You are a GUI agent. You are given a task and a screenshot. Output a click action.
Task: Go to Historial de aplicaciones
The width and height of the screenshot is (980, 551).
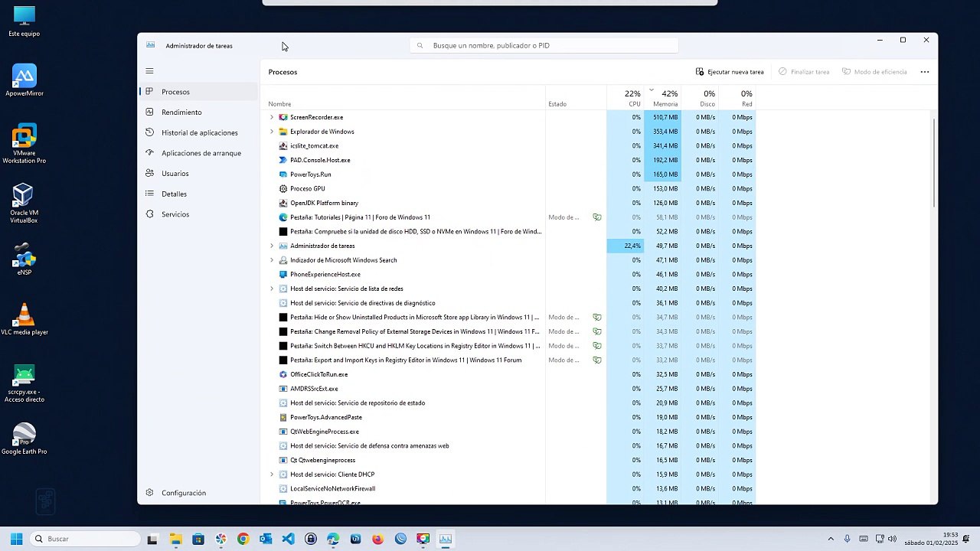coord(199,132)
